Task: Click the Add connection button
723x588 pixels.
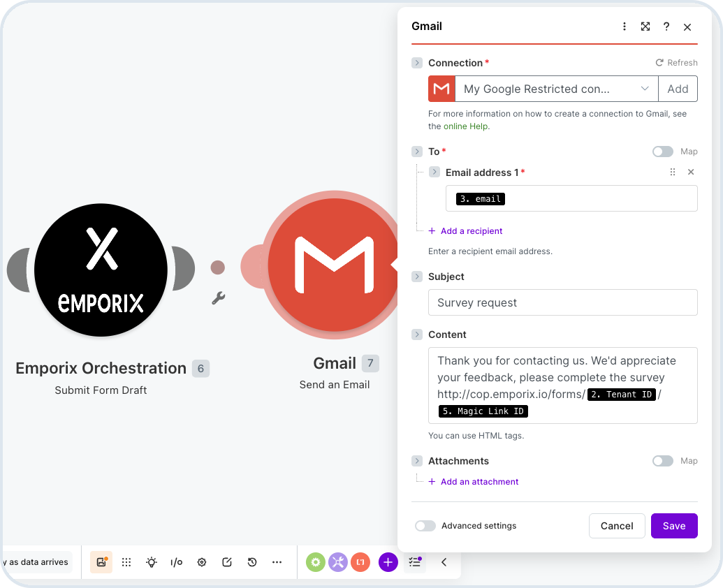Action: pos(678,89)
